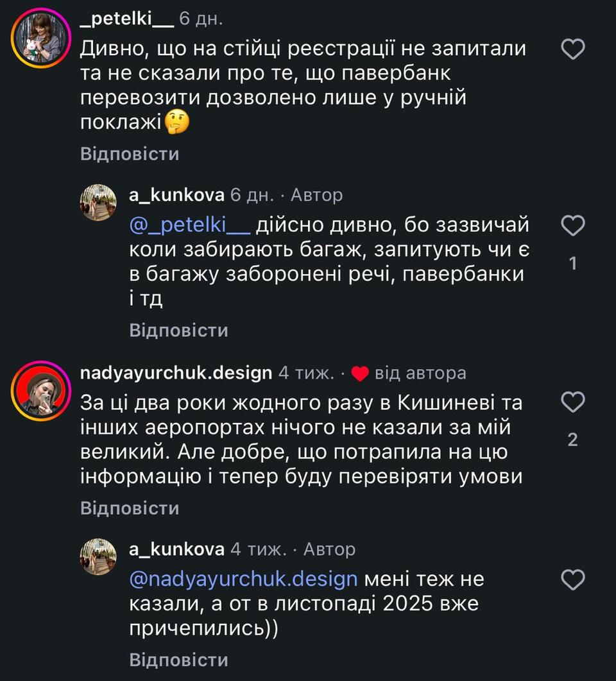
Task: Tap the @nadyayurchuk.design mention link
Action: click(x=243, y=580)
